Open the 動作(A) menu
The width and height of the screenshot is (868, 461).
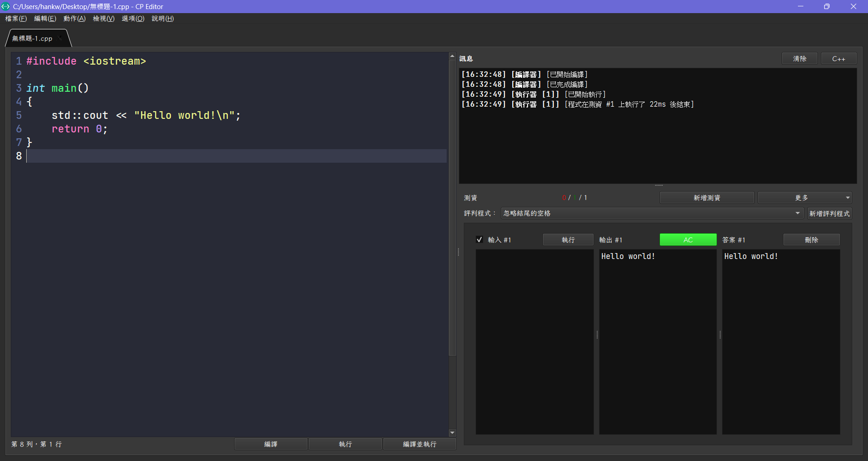[75, 19]
